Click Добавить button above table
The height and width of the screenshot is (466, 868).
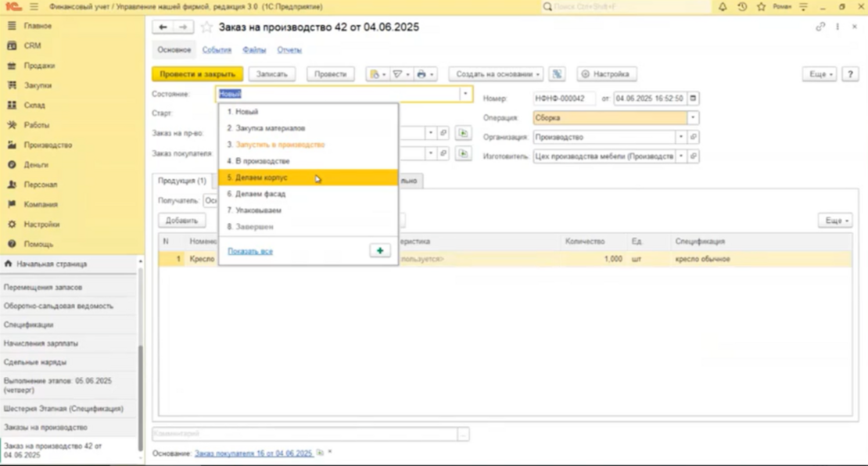point(181,220)
